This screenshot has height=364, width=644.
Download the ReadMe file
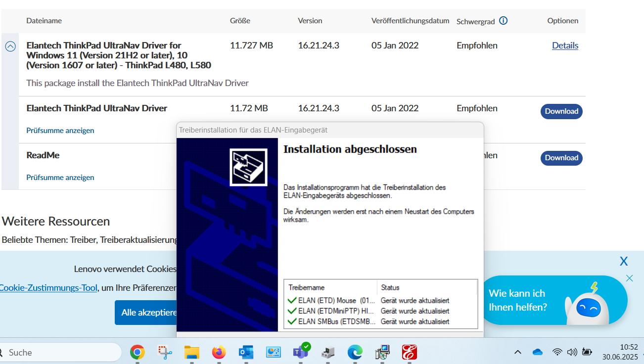coord(561,158)
